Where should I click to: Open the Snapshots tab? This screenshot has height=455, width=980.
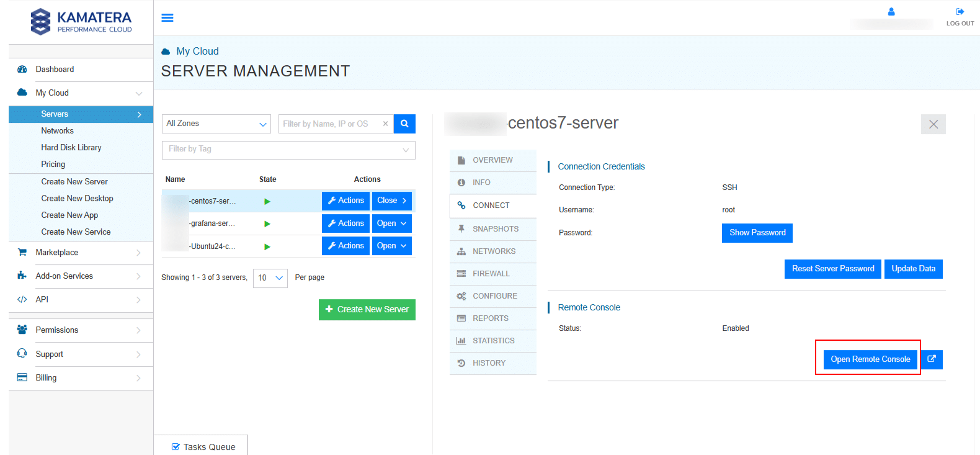coord(493,229)
